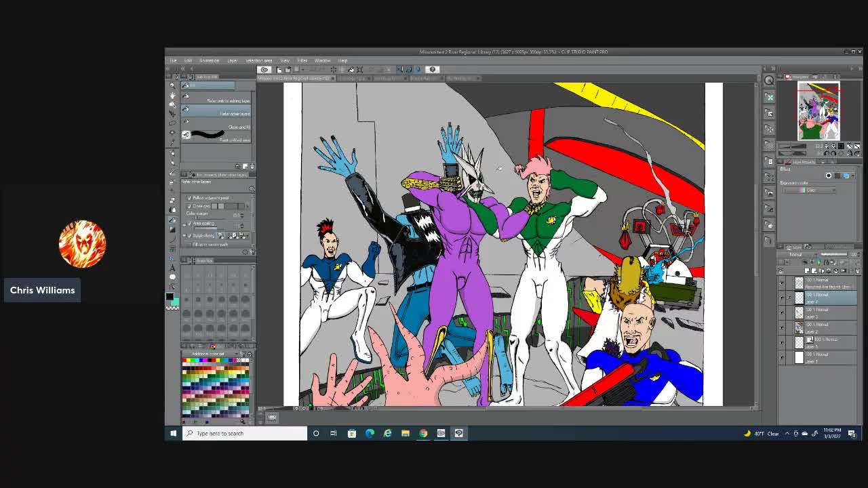The width and height of the screenshot is (868, 488).
Task: Open the Filter menu
Action: point(302,60)
